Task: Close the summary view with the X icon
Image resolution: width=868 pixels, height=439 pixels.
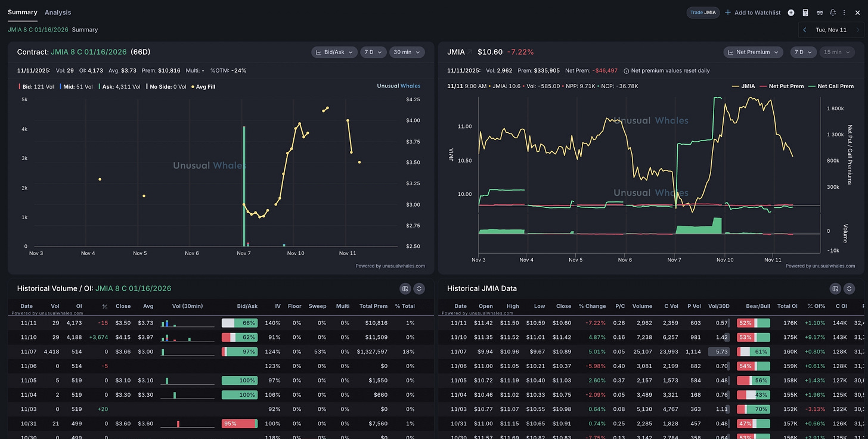Action: 857,13
